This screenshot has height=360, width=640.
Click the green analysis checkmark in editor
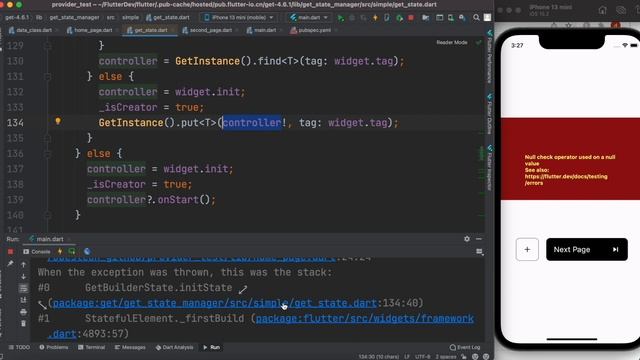tap(478, 42)
